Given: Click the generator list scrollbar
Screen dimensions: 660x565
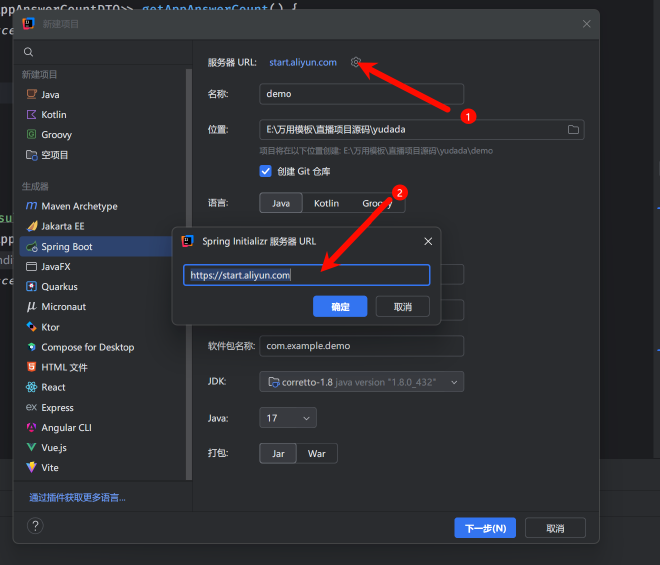Looking at the screenshot, I should click(x=189, y=274).
